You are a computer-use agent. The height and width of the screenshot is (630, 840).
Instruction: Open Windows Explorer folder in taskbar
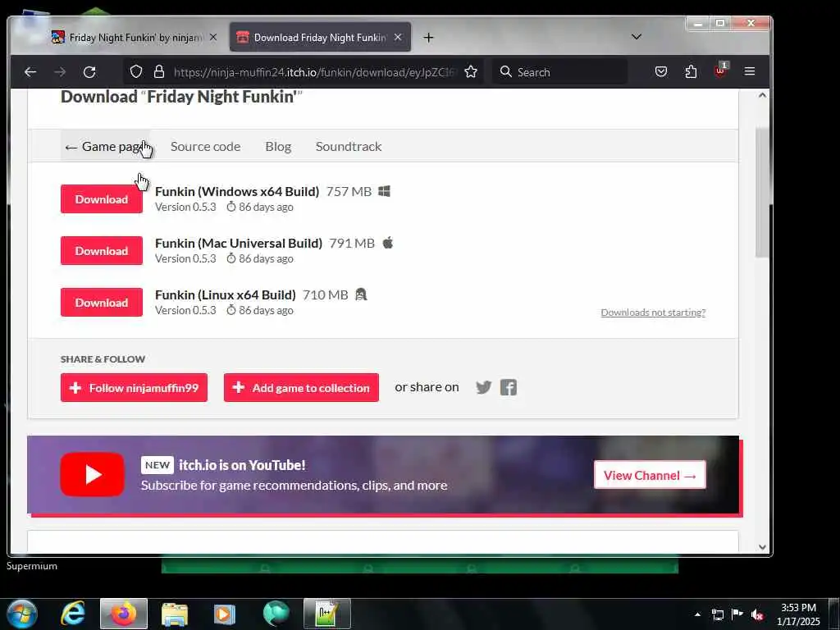pyautogui.click(x=175, y=614)
